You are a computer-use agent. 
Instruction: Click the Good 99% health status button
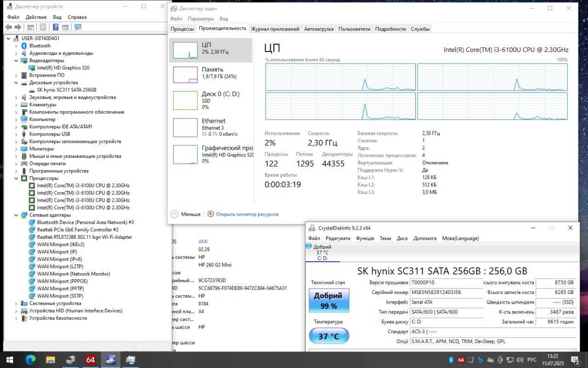coord(329,300)
